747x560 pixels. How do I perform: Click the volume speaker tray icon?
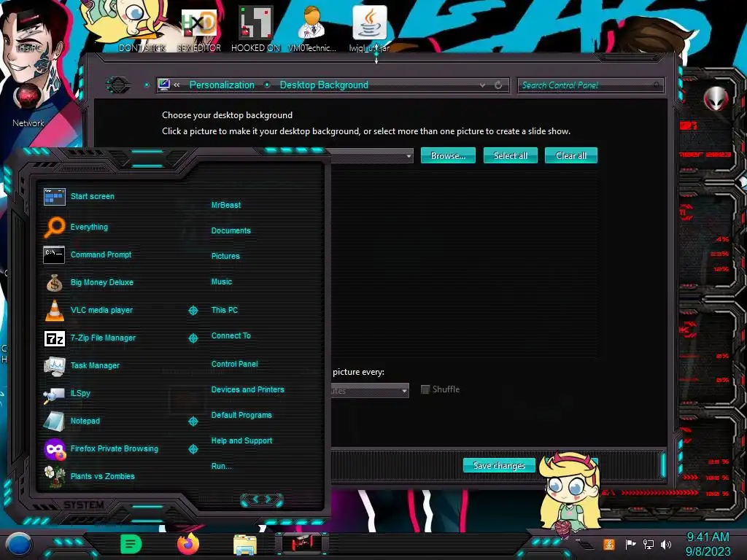click(666, 544)
